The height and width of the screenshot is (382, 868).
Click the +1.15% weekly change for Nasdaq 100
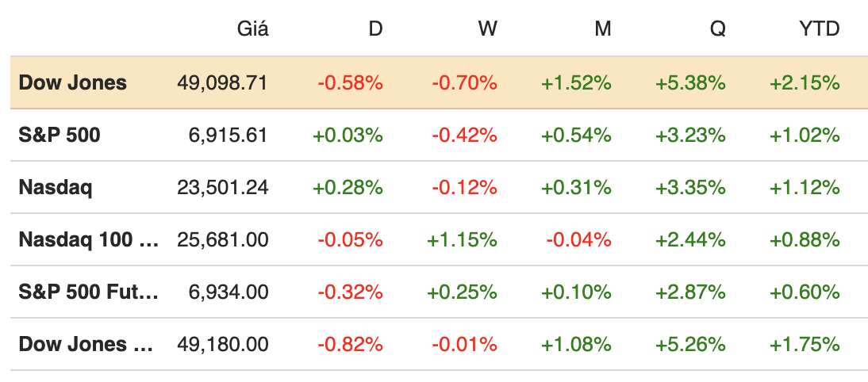click(462, 239)
